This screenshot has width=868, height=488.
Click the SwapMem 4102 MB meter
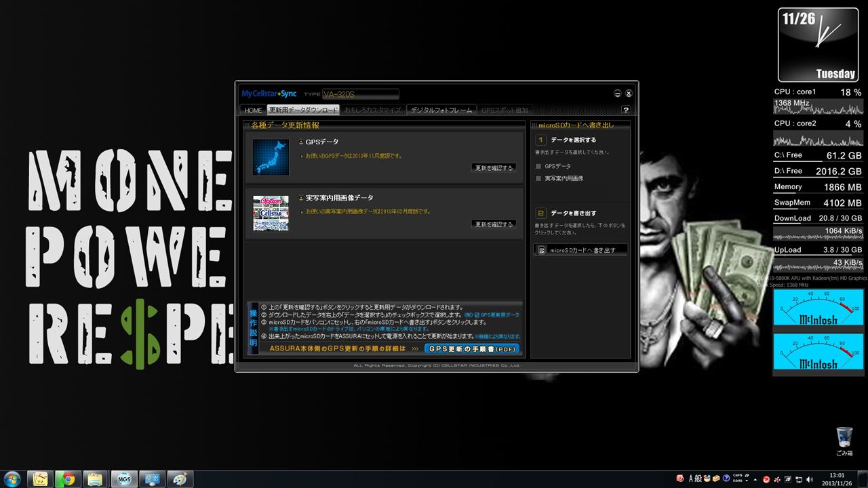point(818,203)
